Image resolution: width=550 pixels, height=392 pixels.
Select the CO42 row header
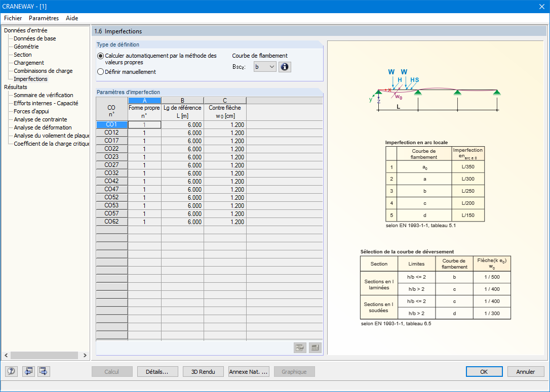[x=111, y=181]
